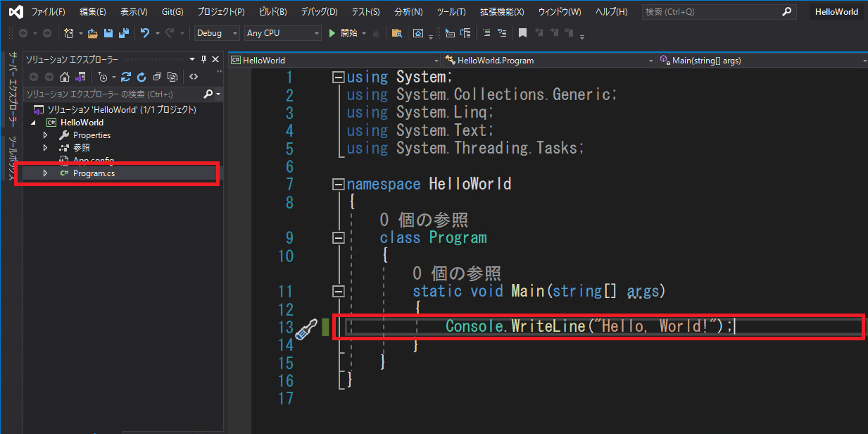Collapse the using directives block at line 1
The image size is (868, 434).
339,77
